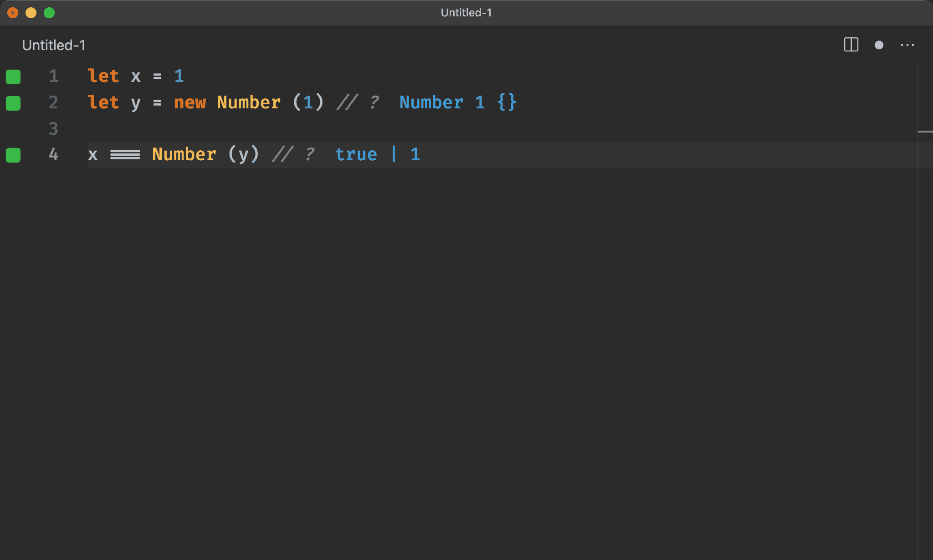Click inline result "true | 1"

click(377, 155)
